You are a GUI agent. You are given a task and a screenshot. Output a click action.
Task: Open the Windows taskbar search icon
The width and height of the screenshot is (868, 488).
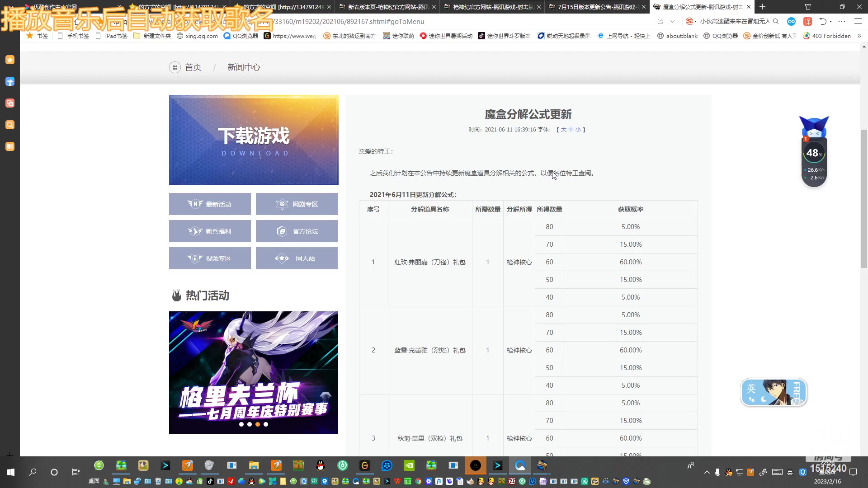click(33, 472)
